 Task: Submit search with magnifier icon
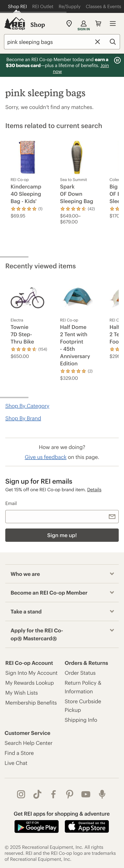click(x=113, y=42)
